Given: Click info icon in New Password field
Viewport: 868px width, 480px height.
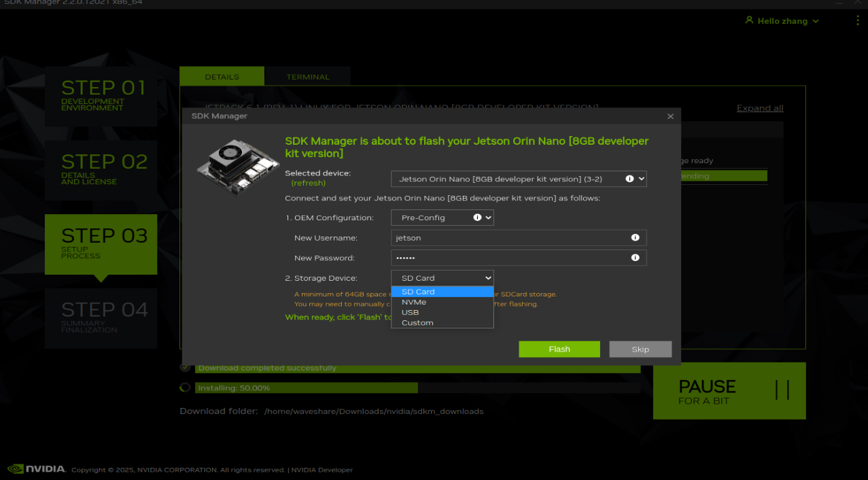Looking at the screenshot, I should click(635, 258).
